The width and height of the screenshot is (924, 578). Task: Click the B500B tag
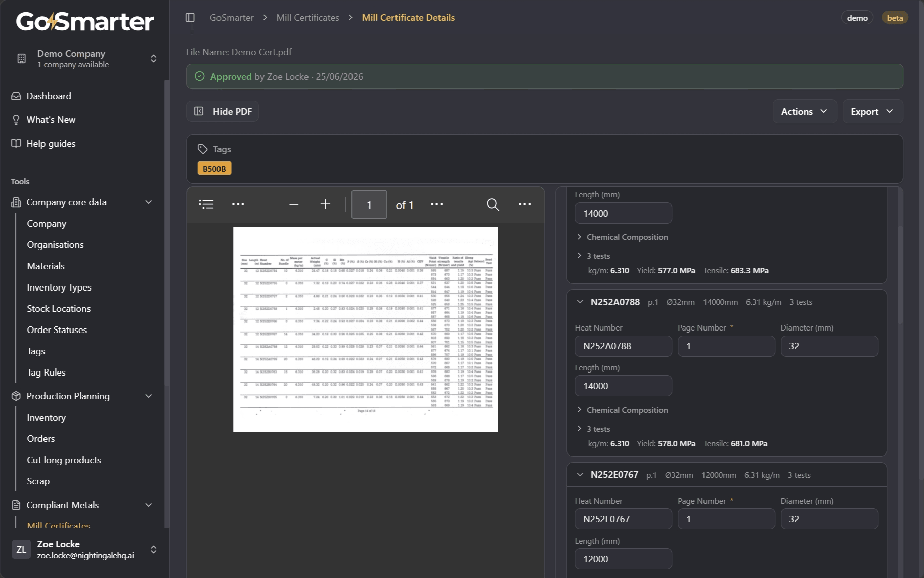click(214, 169)
